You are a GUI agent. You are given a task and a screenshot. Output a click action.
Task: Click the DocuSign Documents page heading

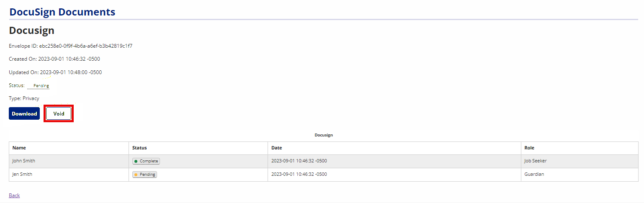62,12
